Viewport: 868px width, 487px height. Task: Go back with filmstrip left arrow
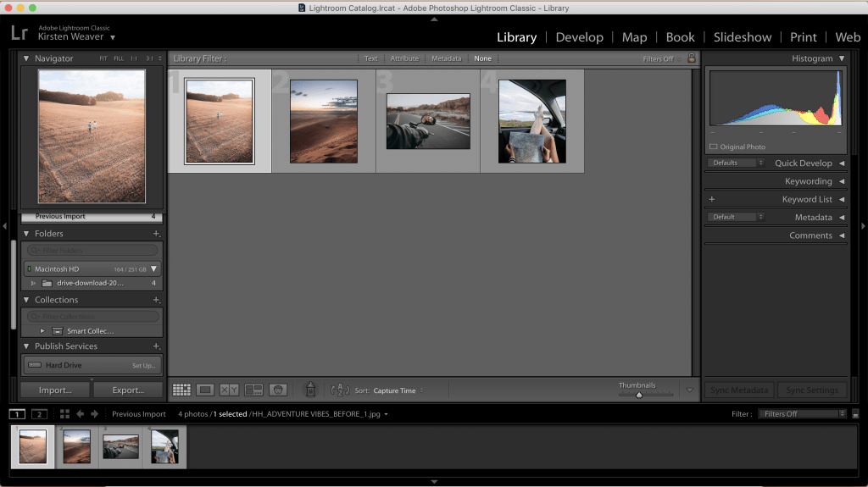coord(81,414)
